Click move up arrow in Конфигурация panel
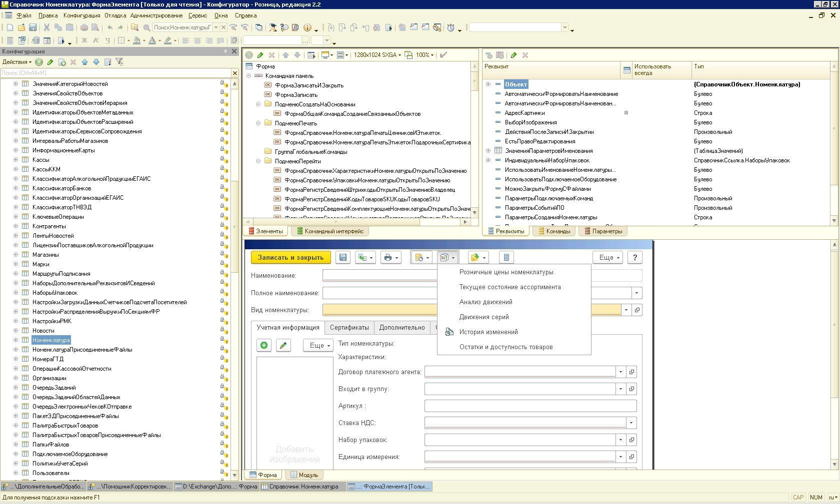 (84, 62)
